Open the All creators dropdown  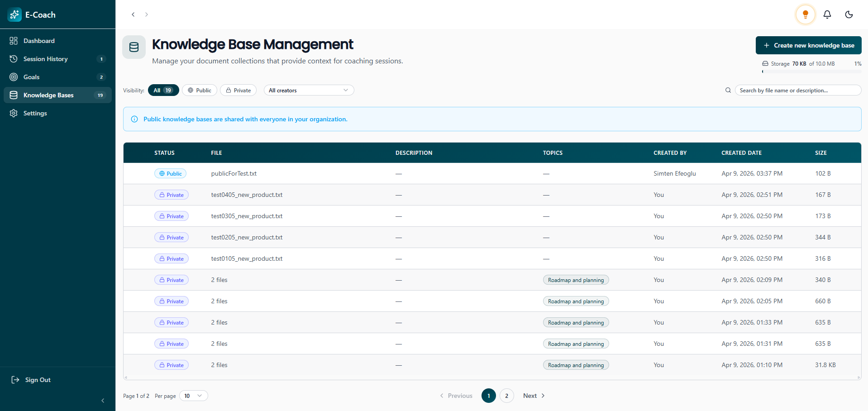[309, 90]
